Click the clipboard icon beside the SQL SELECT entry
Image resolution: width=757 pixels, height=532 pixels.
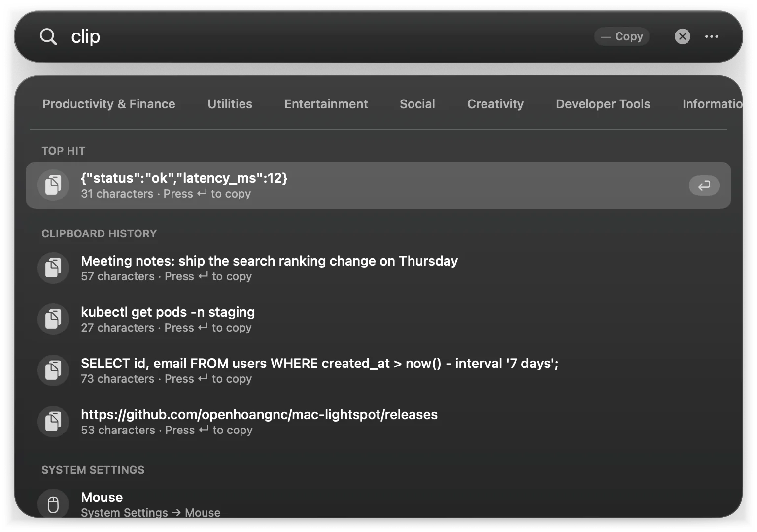pos(53,370)
